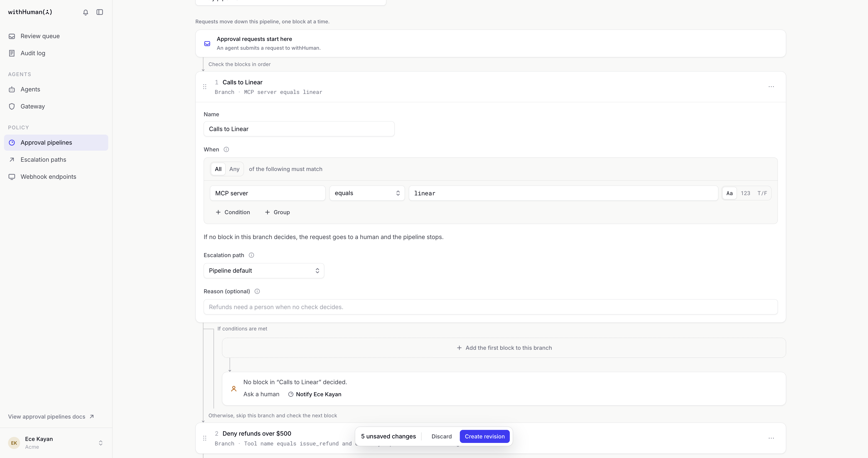The width and height of the screenshot is (868, 458).
Task: Open Escalation paths
Action: tap(56, 160)
